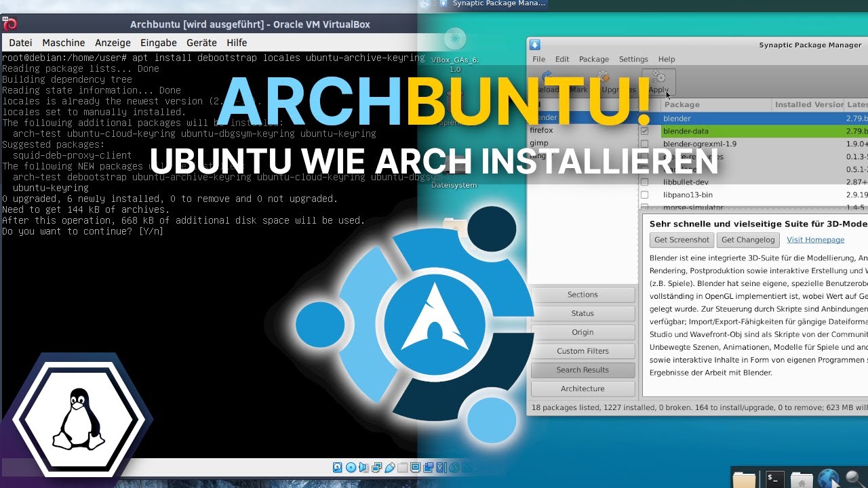Open the Datei menu in VirtualBox
Screen dimensions: 868x488
pyautogui.click(x=20, y=43)
